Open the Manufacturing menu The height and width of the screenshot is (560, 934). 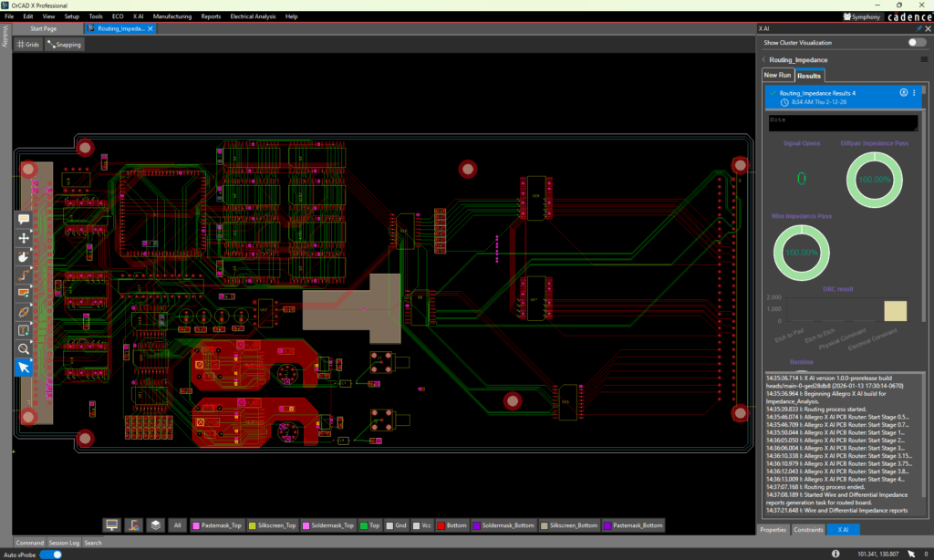pyautogui.click(x=172, y=16)
